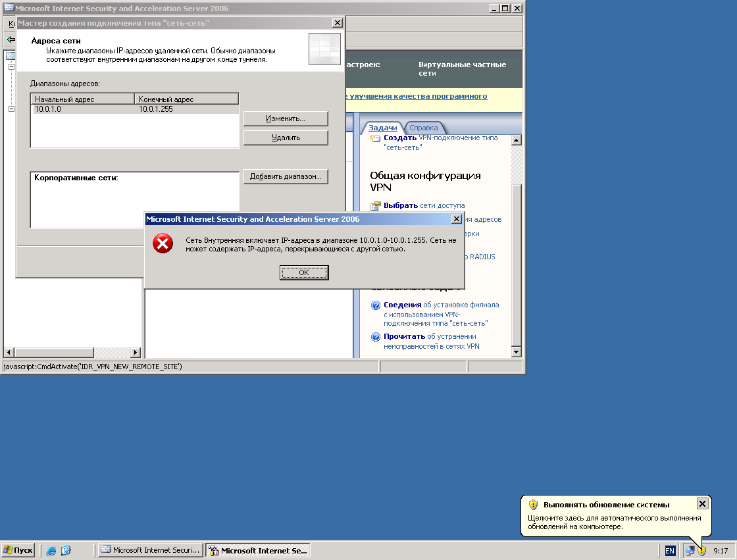Close the network-to-network wizard window
Image resolution: width=737 pixels, height=560 pixels.
pos(337,23)
